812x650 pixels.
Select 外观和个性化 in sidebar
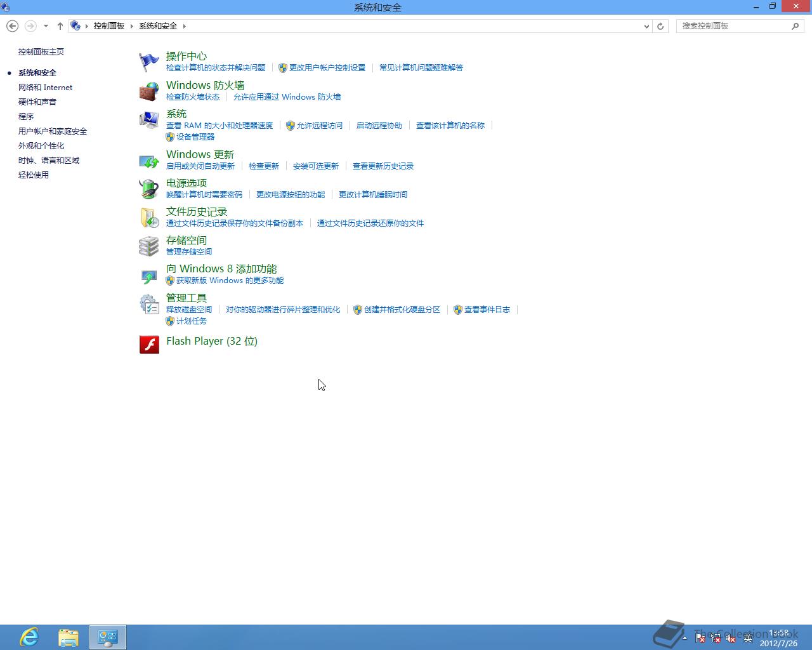click(41, 146)
